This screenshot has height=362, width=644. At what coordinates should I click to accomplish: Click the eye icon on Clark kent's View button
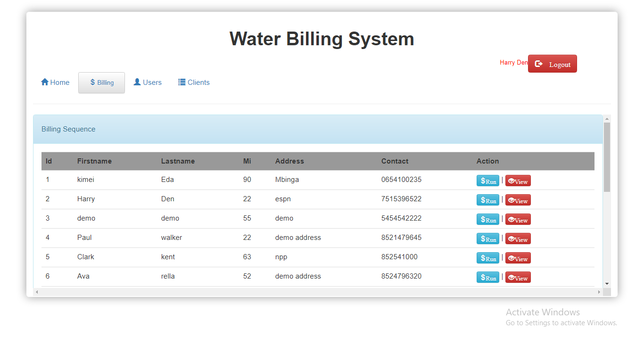pyautogui.click(x=510, y=258)
